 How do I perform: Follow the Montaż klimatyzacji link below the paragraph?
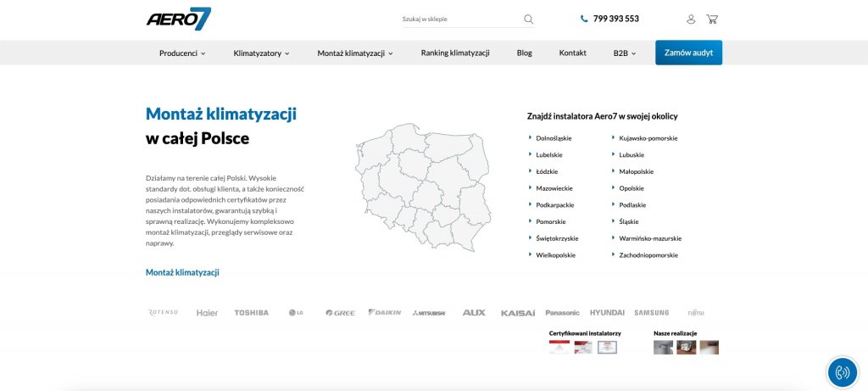tap(182, 272)
